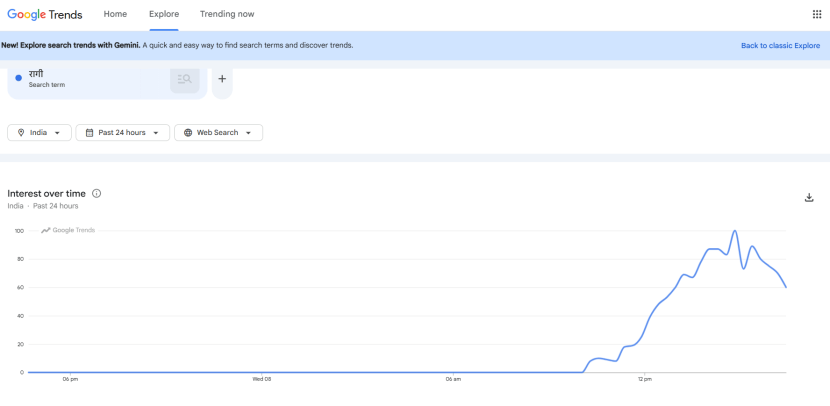
Task: Open the Past 24 hours time dropdown
Action: pos(159,132)
